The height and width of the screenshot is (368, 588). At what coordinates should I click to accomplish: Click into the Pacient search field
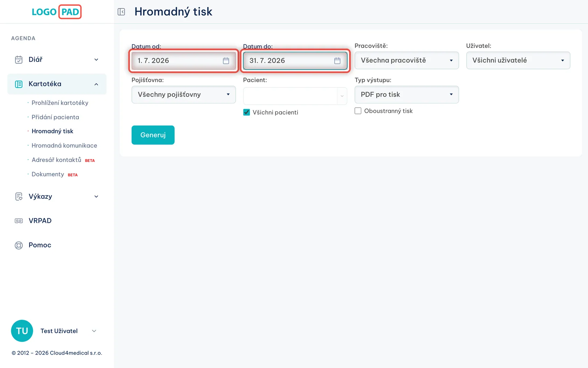click(x=290, y=96)
